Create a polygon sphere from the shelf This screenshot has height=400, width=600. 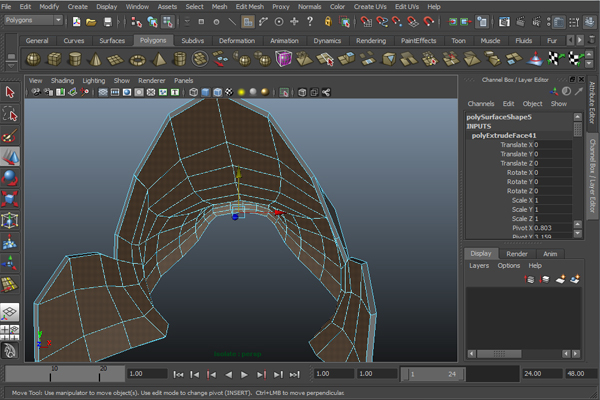[33, 59]
